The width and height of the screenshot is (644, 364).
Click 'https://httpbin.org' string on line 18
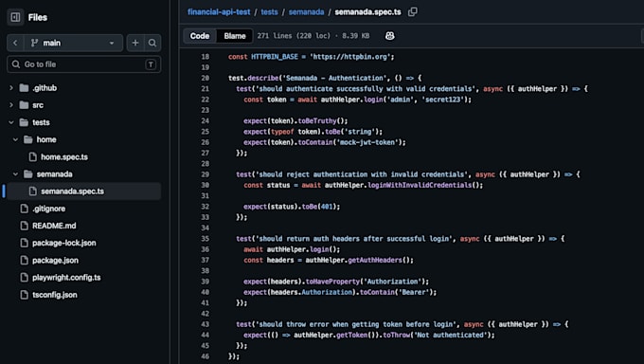[x=349, y=57]
